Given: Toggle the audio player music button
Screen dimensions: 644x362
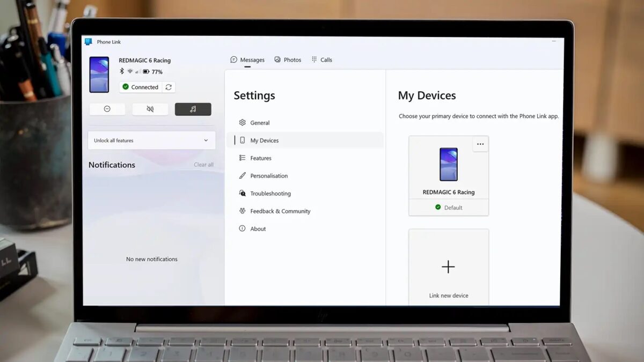Looking at the screenshot, I should click(193, 109).
